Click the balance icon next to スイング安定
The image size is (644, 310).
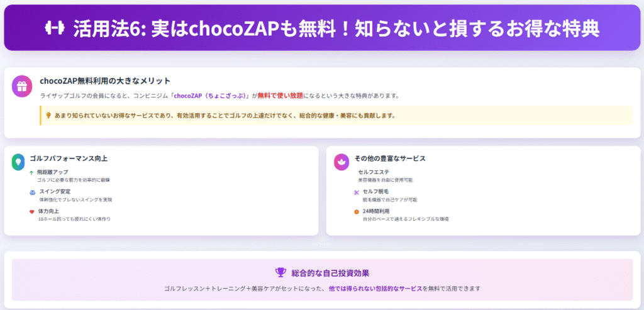pyautogui.click(x=33, y=192)
